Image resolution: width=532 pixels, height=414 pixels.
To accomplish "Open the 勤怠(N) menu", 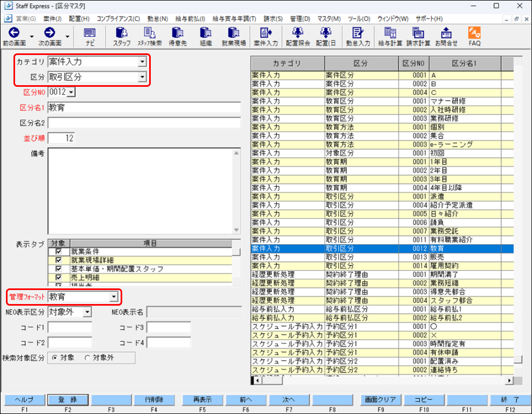I will pyautogui.click(x=157, y=19).
